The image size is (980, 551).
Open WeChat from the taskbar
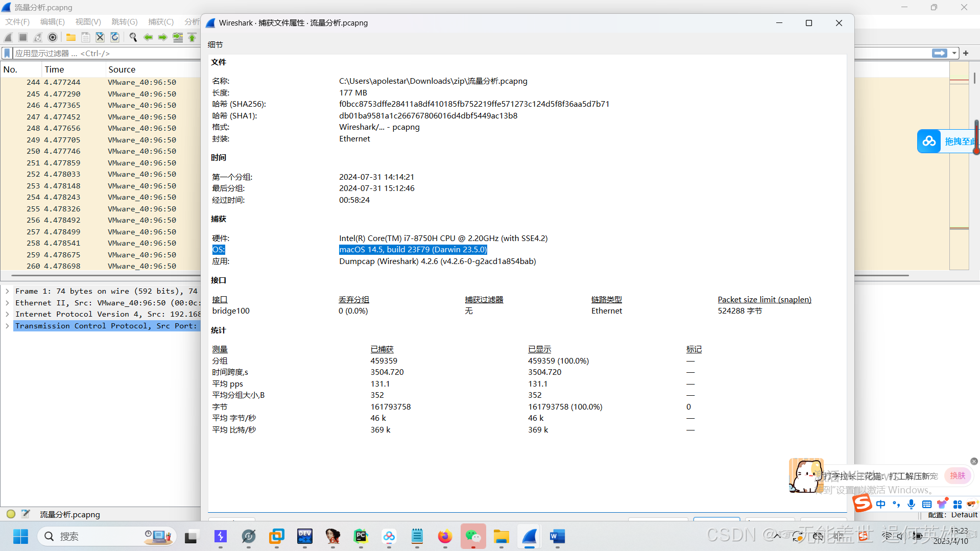click(473, 536)
